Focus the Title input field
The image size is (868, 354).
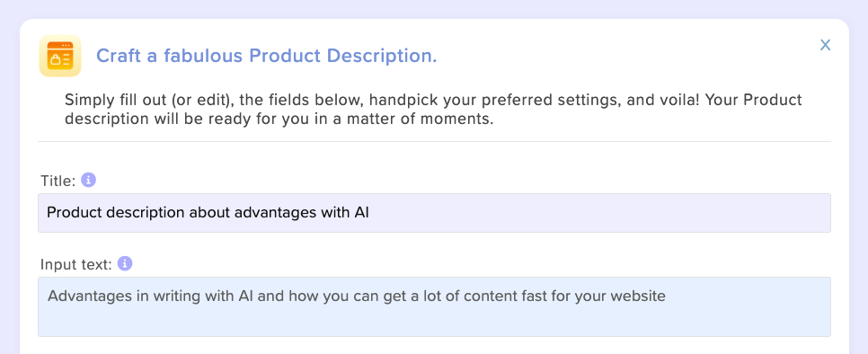click(x=434, y=213)
